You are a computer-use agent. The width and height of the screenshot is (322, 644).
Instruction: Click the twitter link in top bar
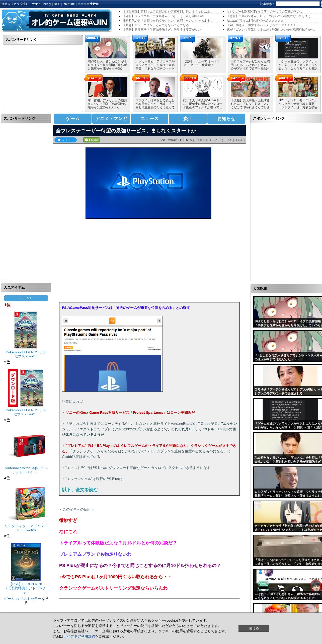coord(35,4)
